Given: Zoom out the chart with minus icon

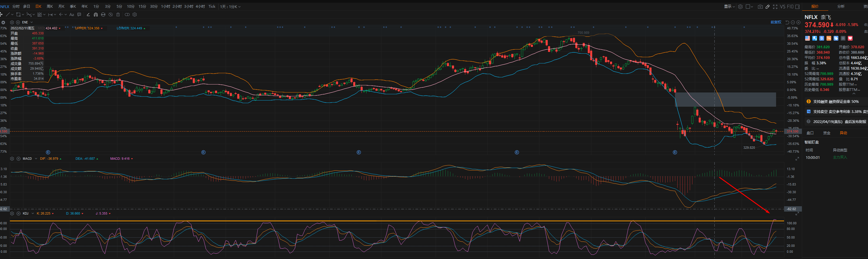Looking at the screenshot, I should (x=793, y=23).
